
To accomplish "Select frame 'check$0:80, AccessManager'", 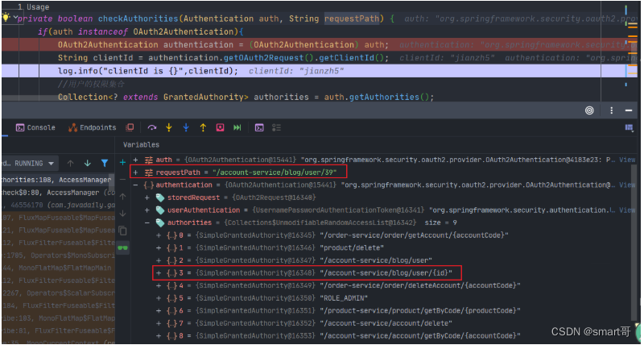I will point(57,193).
